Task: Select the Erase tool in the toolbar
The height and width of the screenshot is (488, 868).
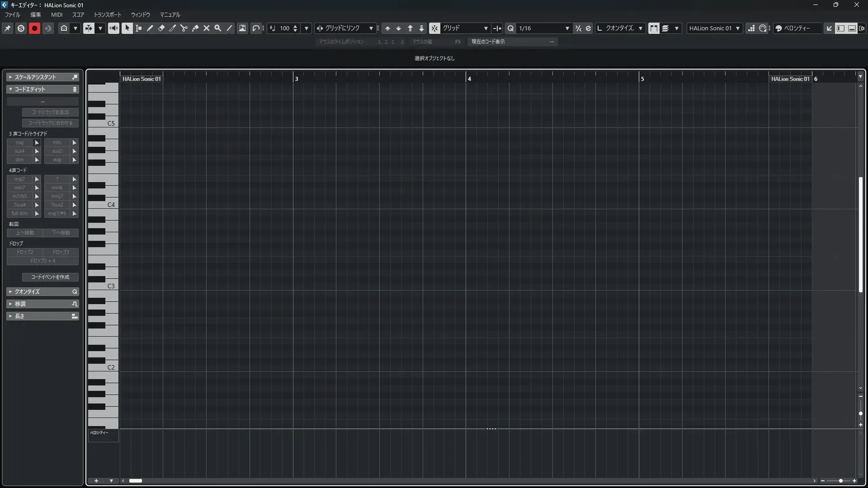Action: tap(161, 28)
